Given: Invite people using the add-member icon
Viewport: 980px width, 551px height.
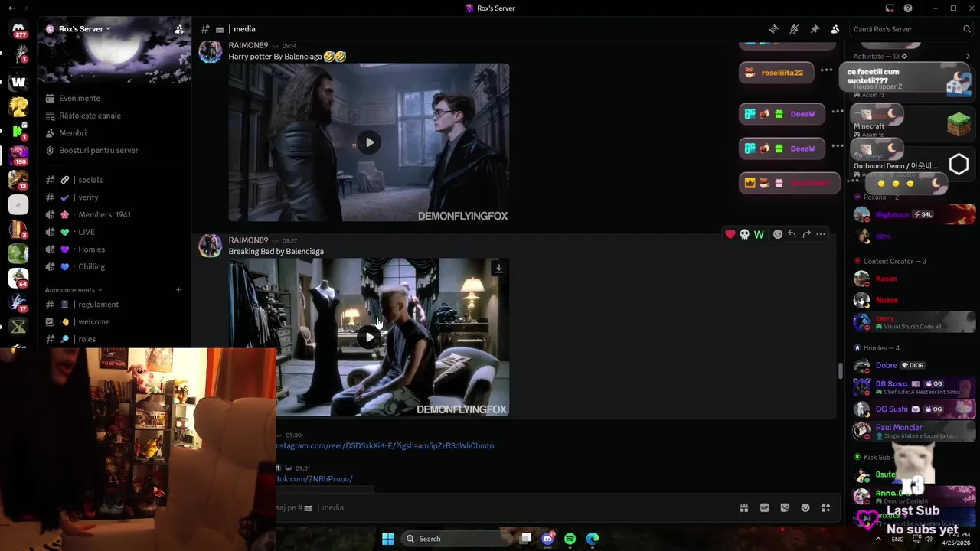Looking at the screenshot, I should 179,29.
